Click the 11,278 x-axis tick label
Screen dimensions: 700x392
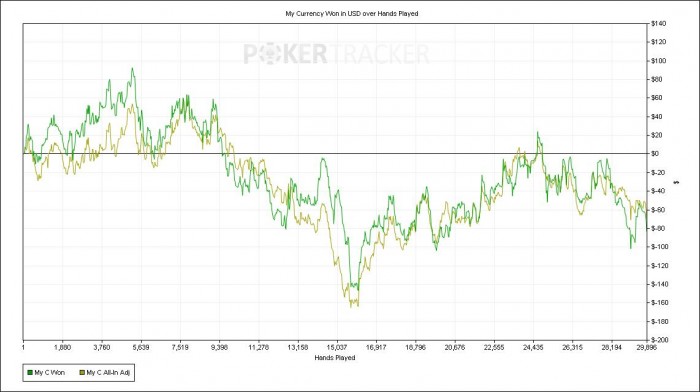coord(258,347)
